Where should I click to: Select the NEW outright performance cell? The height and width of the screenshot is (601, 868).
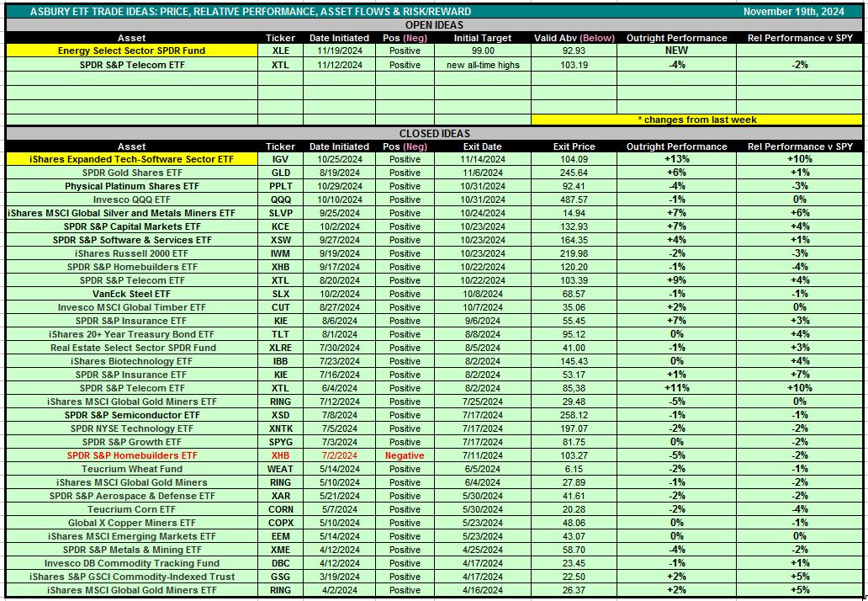point(676,51)
